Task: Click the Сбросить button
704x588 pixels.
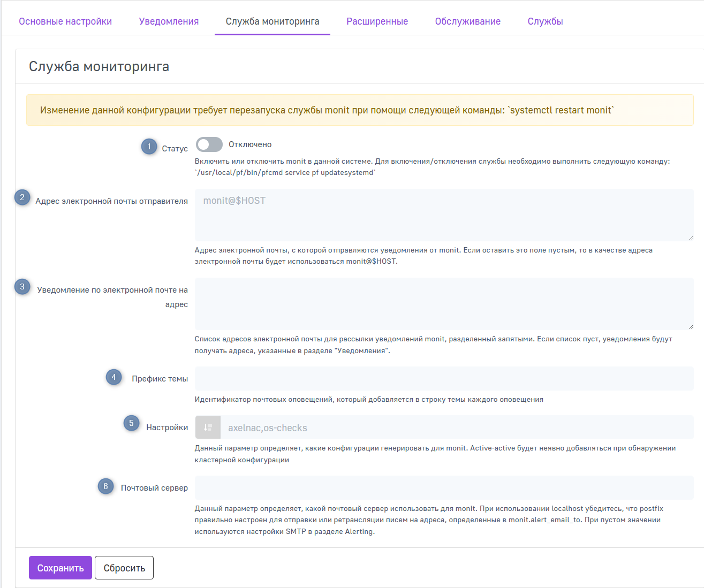Action: (x=124, y=568)
